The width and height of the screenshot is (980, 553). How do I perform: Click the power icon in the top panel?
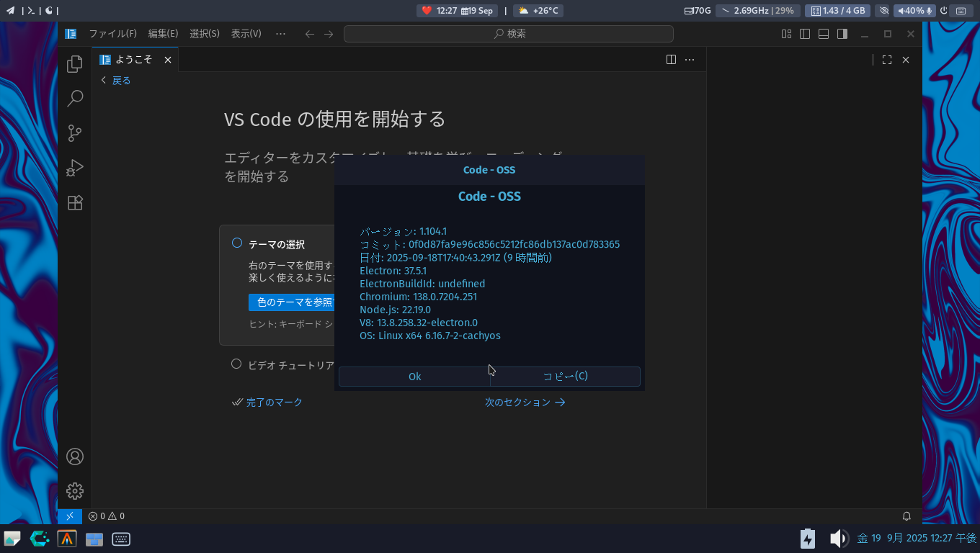(943, 11)
